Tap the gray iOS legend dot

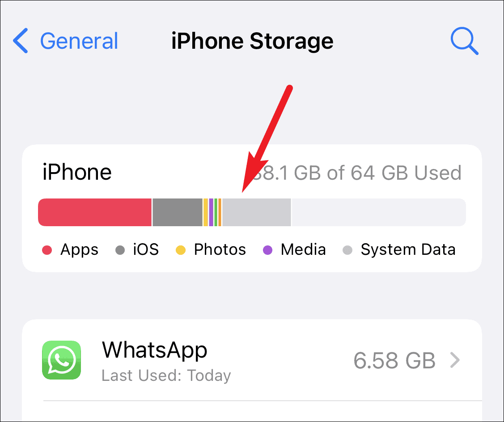120,250
